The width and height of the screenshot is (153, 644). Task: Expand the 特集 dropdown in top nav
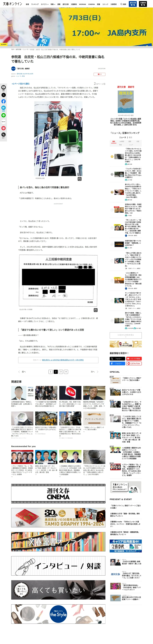53,4
